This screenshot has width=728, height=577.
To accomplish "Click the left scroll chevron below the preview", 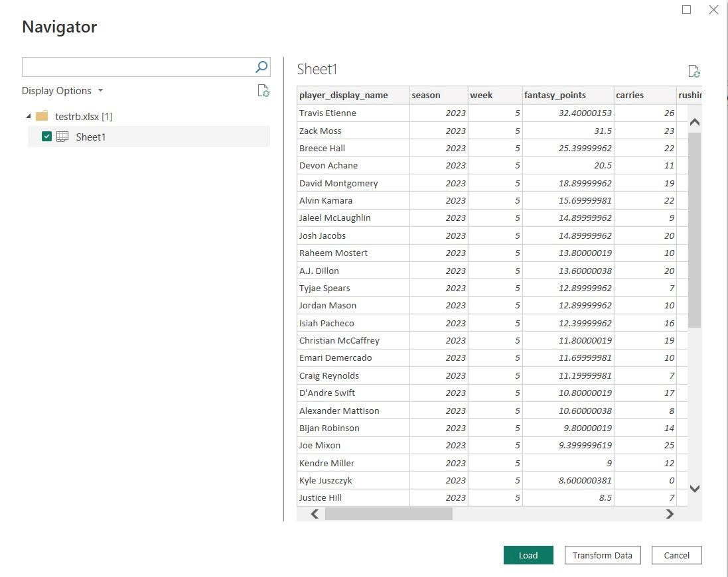I will [x=314, y=513].
